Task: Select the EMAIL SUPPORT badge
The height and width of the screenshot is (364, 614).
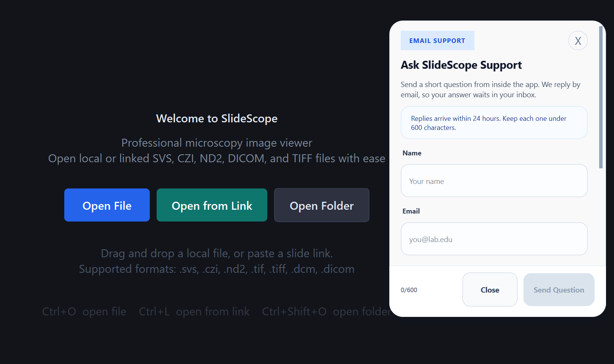Action: coord(437,41)
